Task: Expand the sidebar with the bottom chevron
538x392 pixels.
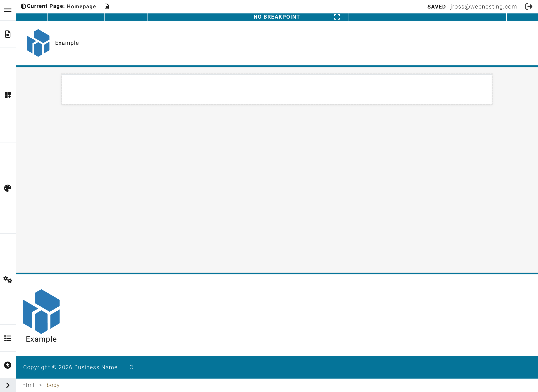Action: (8, 385)
